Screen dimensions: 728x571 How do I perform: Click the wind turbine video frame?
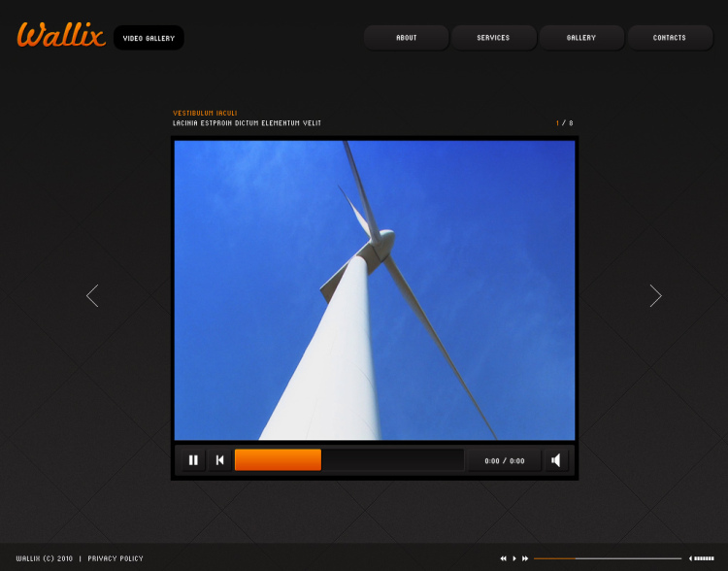375,290
